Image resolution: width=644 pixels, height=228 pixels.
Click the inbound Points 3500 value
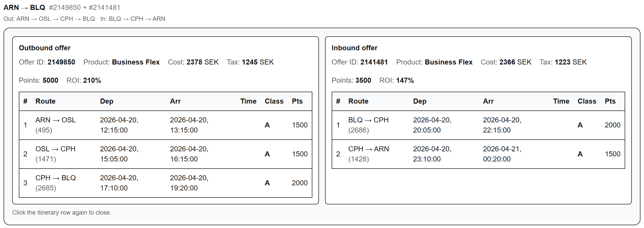pyautogui.click(x=363, y=80)
